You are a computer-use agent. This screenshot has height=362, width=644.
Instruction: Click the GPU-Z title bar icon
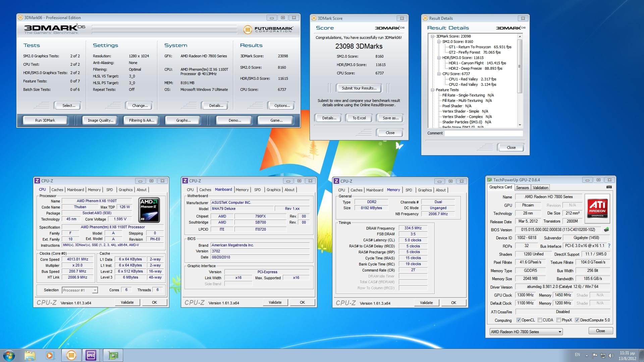pyautogui.click(x=490, y=180)
